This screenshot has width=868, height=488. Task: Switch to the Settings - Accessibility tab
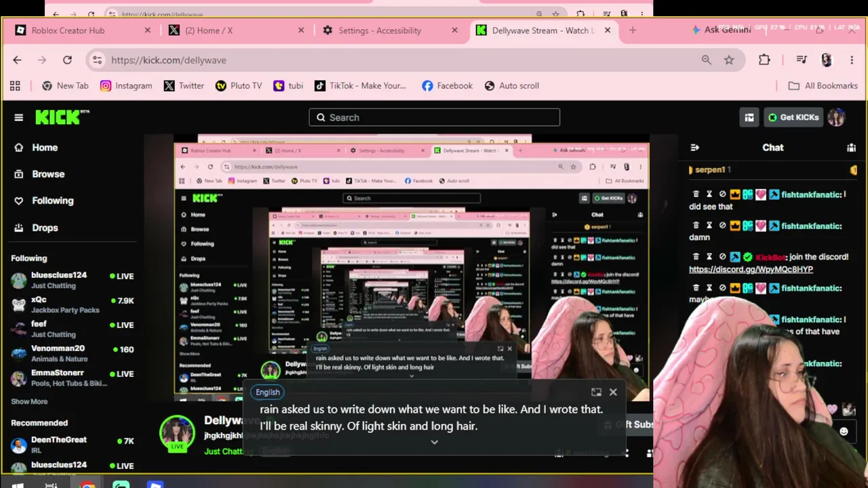pyautogui.click(x=389, y=30)
